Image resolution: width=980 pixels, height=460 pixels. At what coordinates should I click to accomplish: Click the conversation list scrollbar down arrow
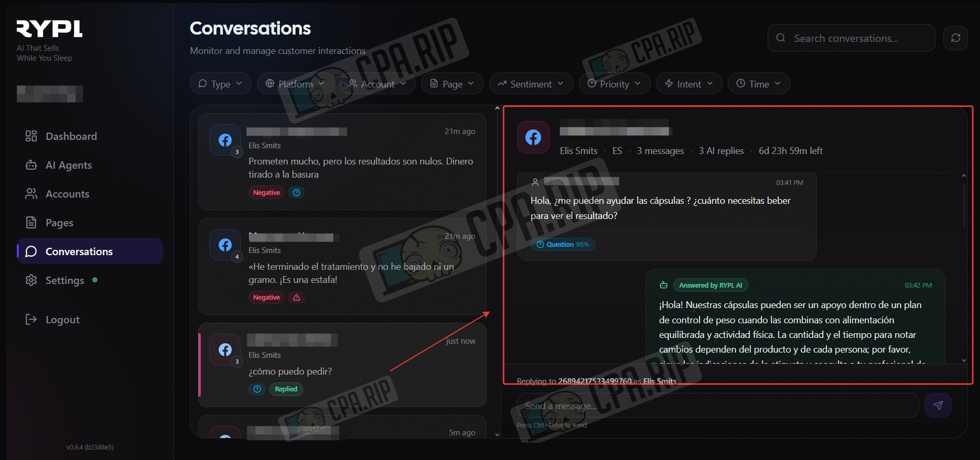[x=497, y=434]
